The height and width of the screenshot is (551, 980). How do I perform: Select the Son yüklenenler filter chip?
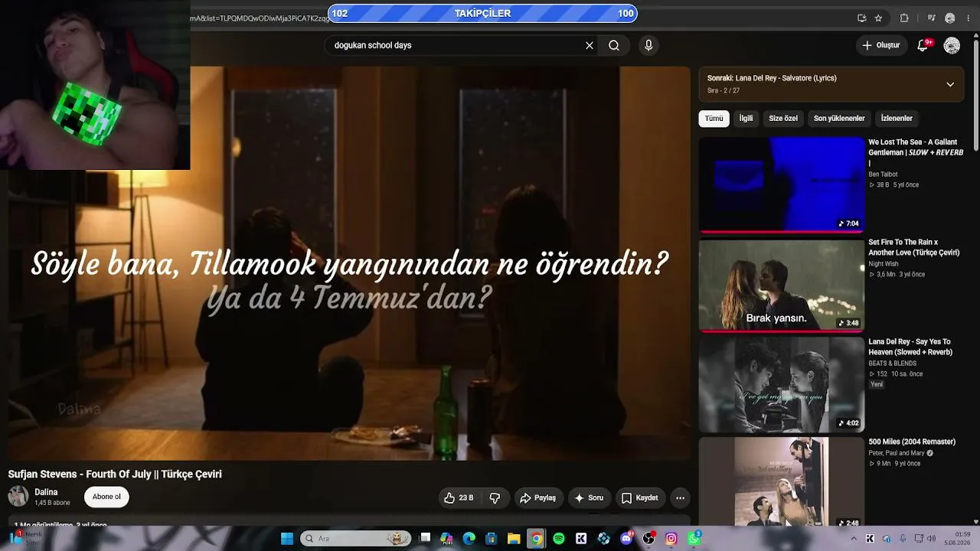(839, 119)
